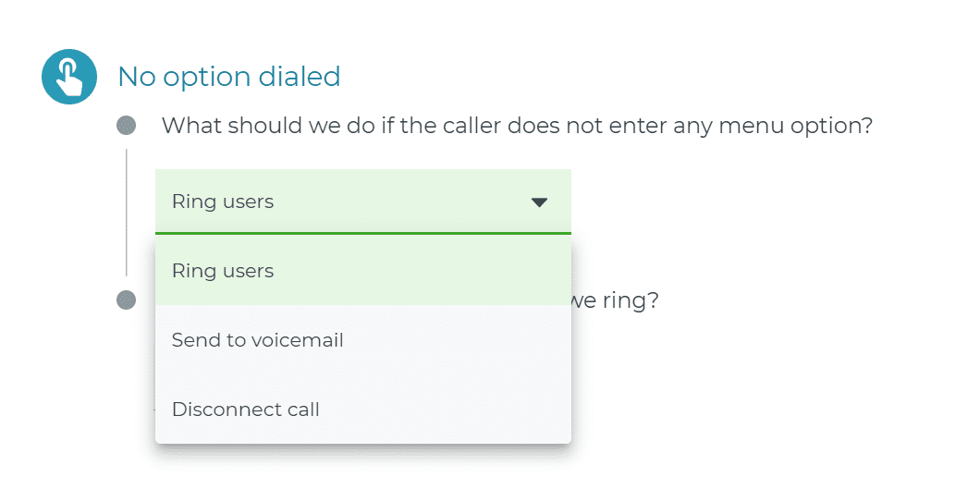Click the white pointing finger inside the teal circle
The height and width of the screenshot is (489, 980).
pos(70,79)
